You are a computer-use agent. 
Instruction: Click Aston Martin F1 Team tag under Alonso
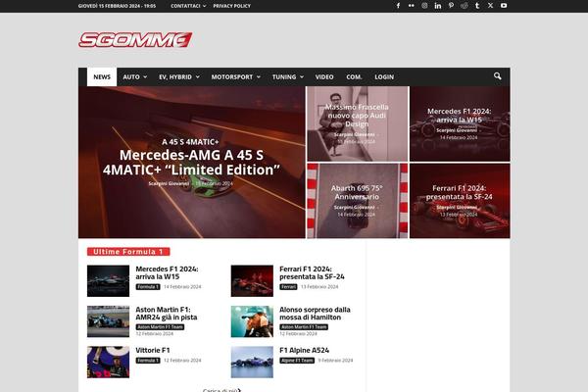(x=304, y=327)
